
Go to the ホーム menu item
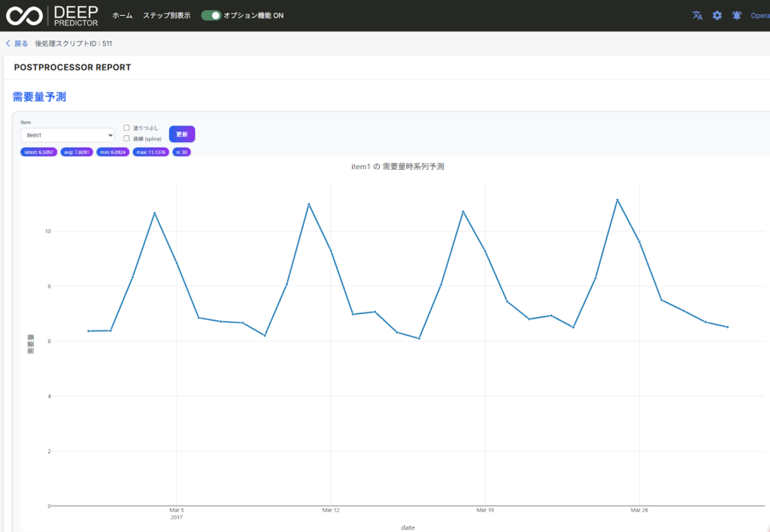pos(122,16)
